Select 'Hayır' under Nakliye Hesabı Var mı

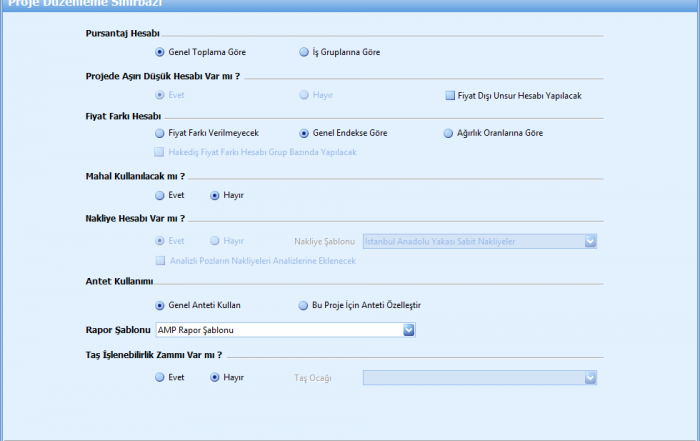215,241
